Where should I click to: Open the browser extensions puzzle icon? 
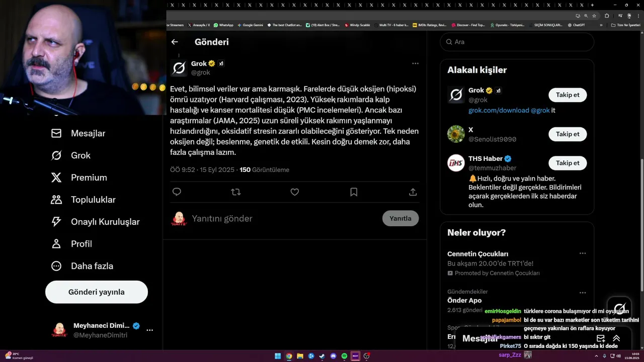(x=607, y=16)
